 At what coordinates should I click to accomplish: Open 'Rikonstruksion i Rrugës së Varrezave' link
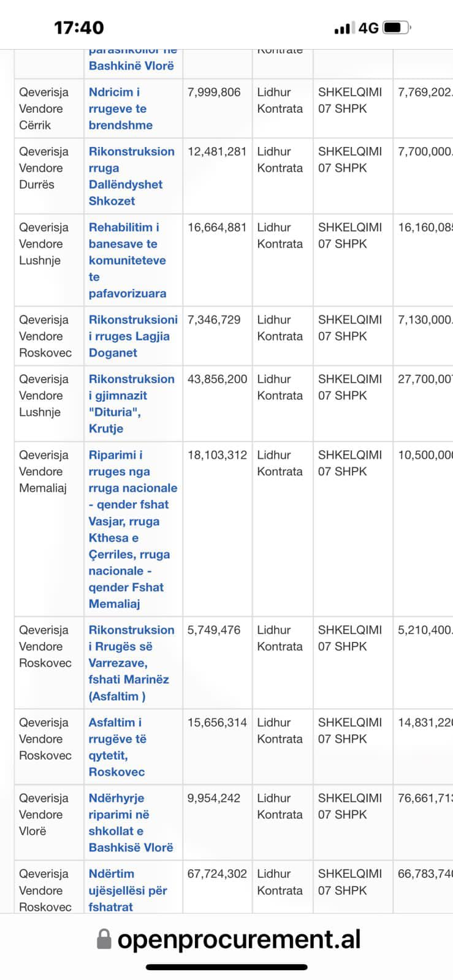click(131, 663)
